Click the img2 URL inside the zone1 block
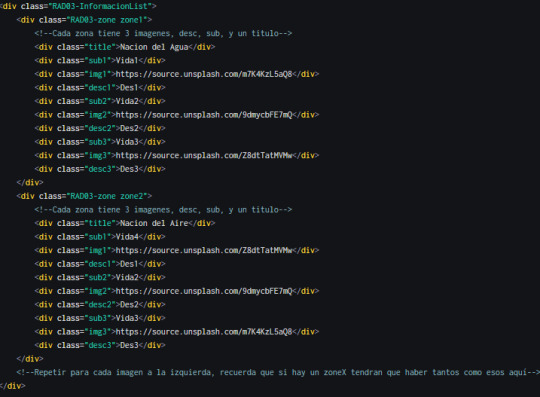 point(204,115)
